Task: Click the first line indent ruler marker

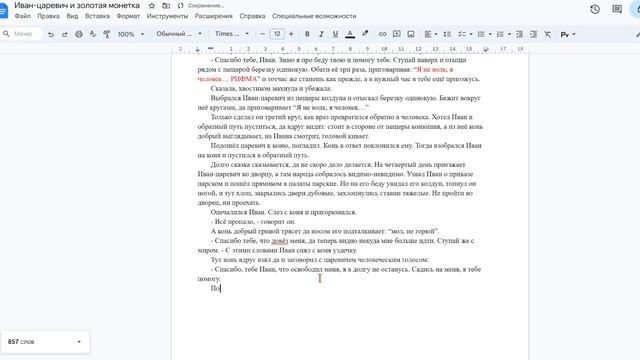Action: coord(211,48)
